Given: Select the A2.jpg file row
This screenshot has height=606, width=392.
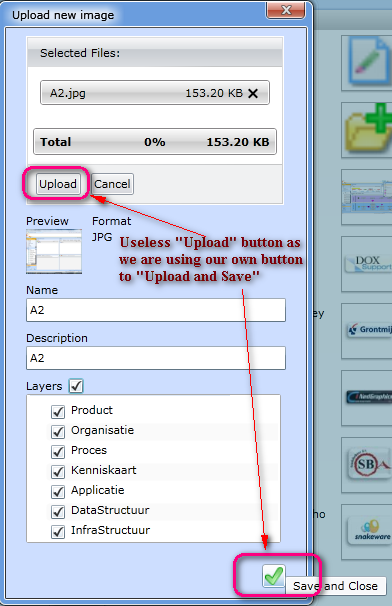Looking at the screenshot, I should 155,93.
